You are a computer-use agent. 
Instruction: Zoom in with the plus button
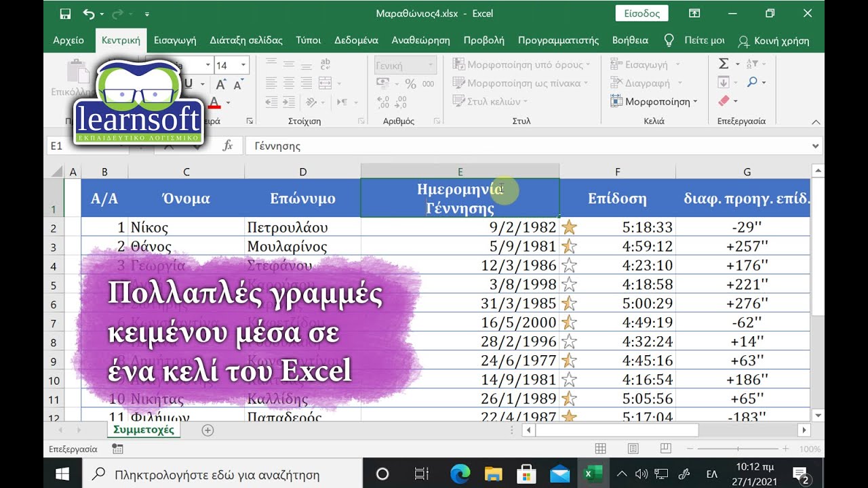point(785,449)
